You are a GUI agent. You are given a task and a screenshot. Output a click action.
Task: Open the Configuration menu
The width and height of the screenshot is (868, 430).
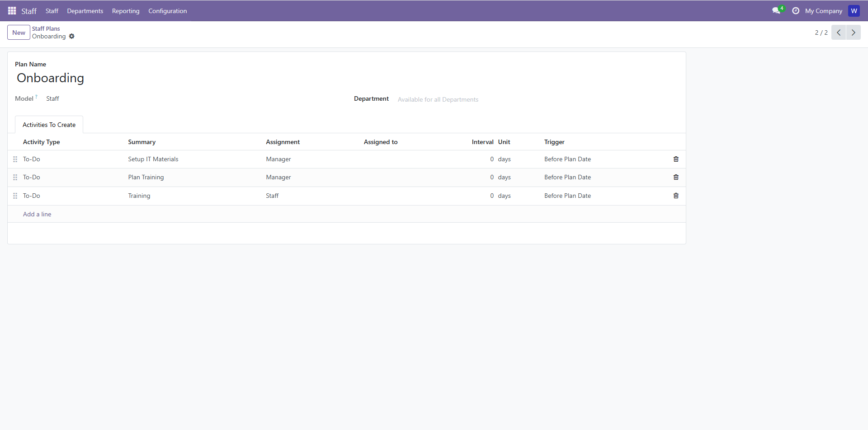[167, 11]
